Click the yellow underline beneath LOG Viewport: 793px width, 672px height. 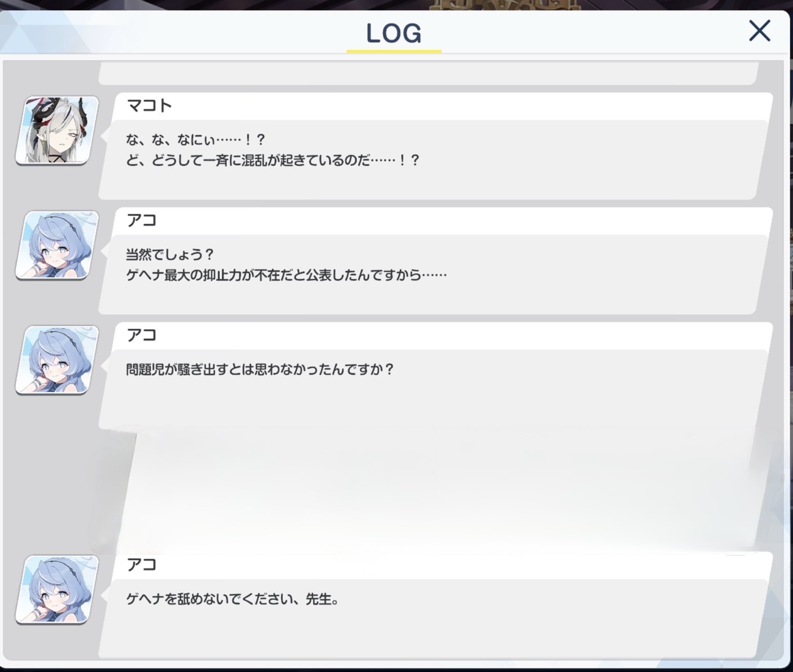tap(394, 51)
